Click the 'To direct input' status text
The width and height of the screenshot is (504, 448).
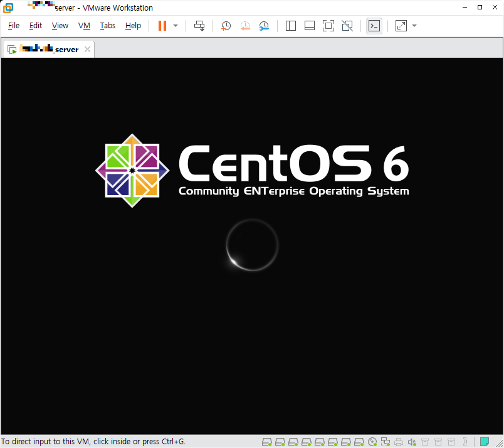coord(93,441)
